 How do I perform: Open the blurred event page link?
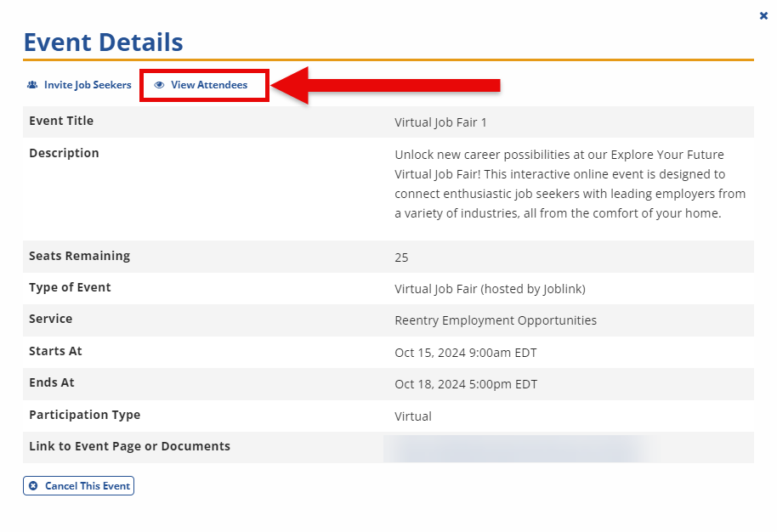519,448
